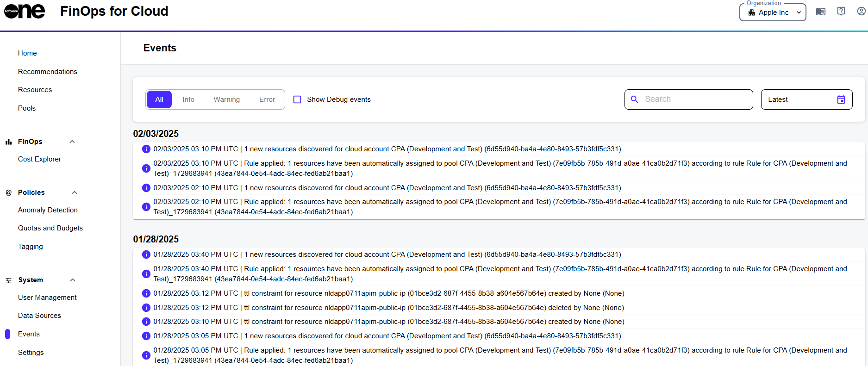868x366 pixels.
Task: Collapse the Policies sidebar section
Action: [x=74, y=192]
